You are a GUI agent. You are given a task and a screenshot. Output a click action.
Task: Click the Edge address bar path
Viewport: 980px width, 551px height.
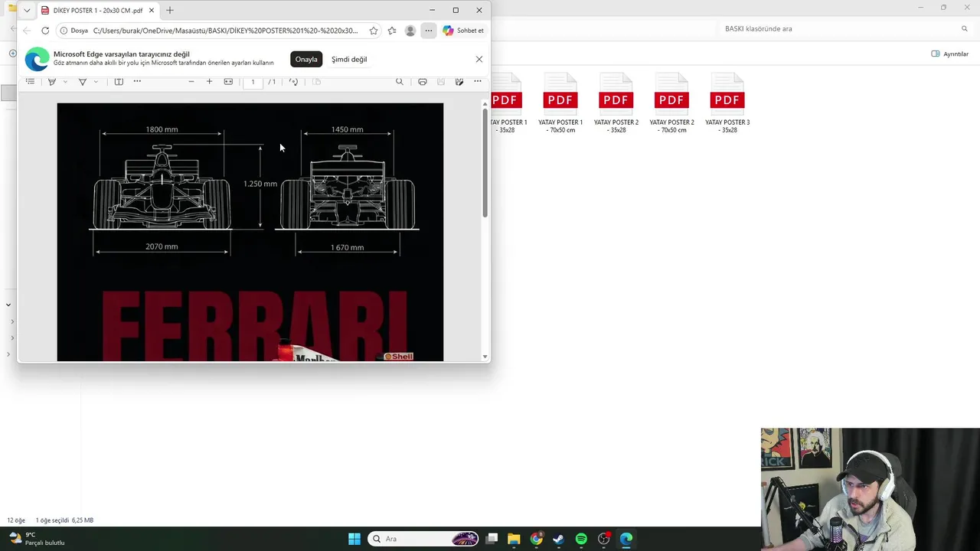(226, 31)
